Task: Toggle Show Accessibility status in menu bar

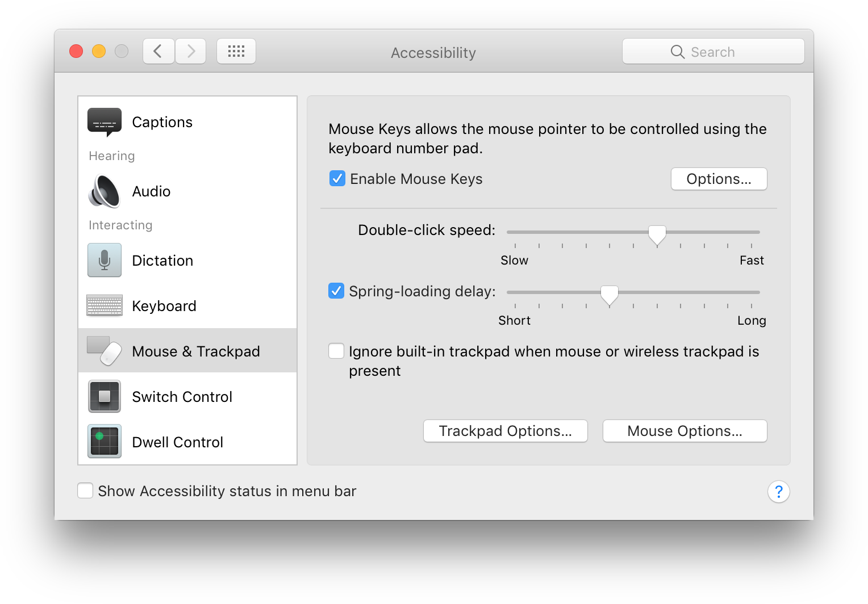Action: pos(85,491)
